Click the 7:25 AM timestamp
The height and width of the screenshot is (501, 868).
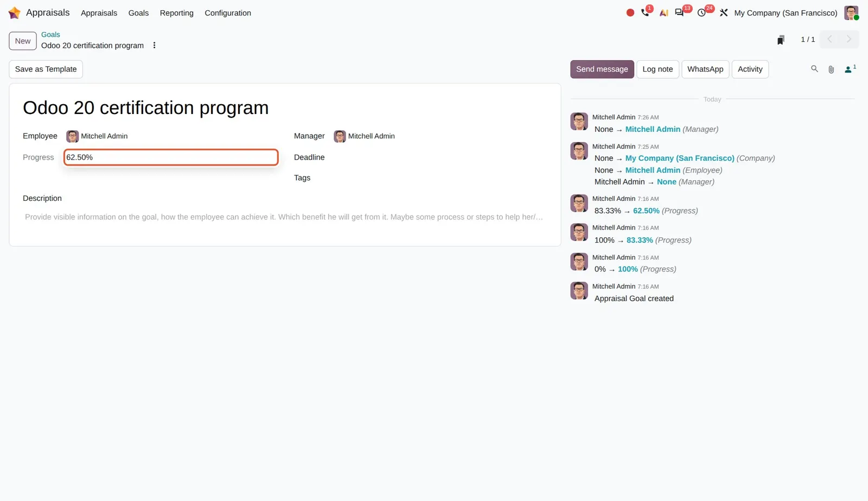tap(648, 147)
